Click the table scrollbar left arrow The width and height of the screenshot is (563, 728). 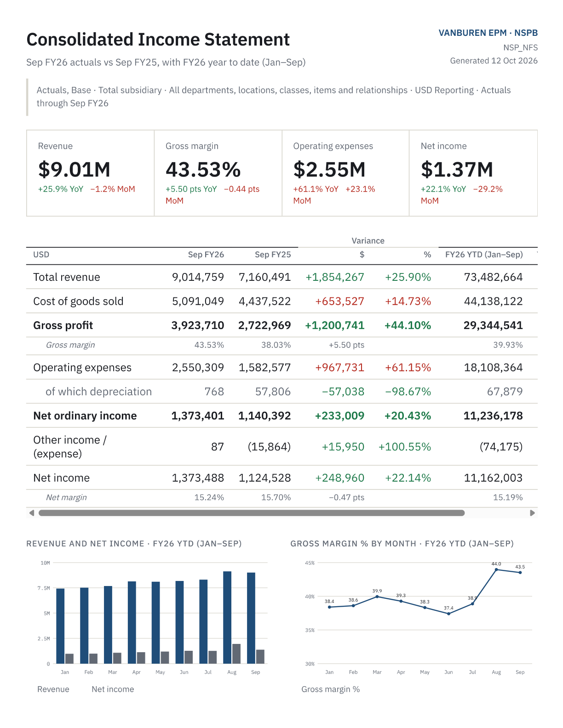pyautogui.click(x=32, y=513)
